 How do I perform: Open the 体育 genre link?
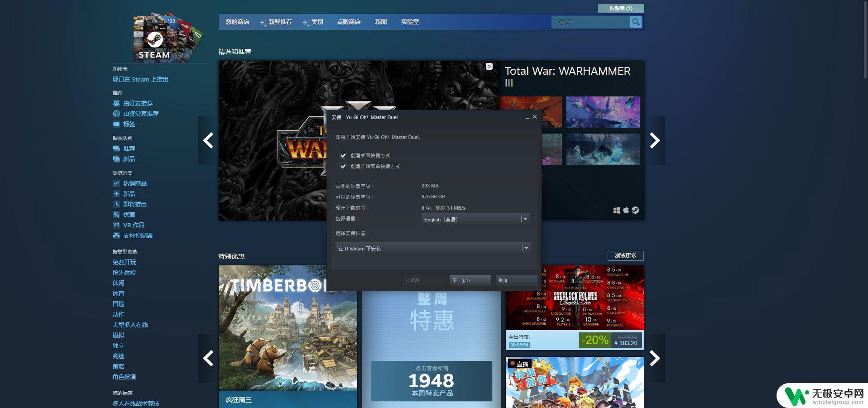point(118,293)
